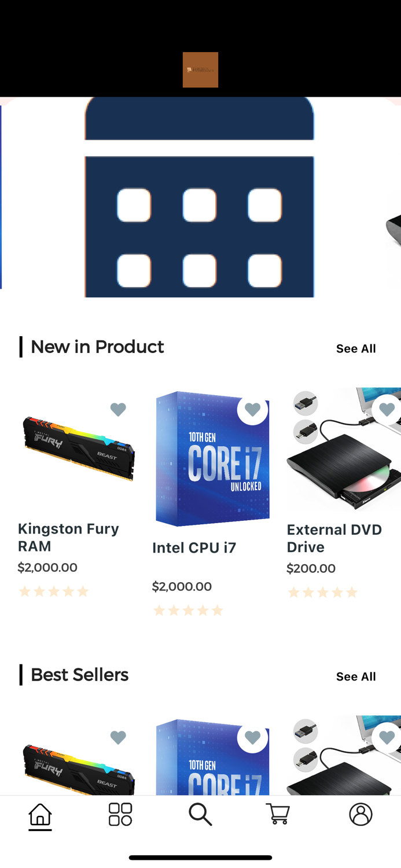Favorite the Best Sellers Core i7 item
This screenshot has height=868, width=401.
coord(252,737)
